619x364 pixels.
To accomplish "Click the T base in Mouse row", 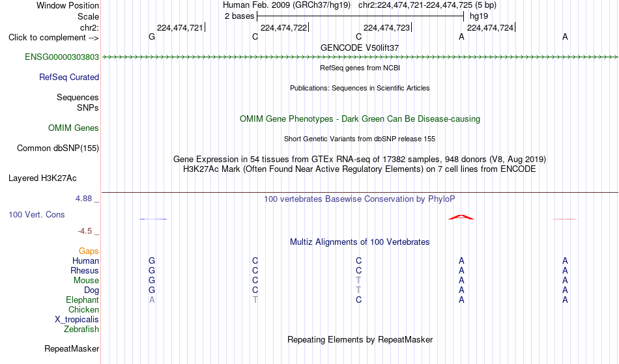I will click(x=358, y=281).
